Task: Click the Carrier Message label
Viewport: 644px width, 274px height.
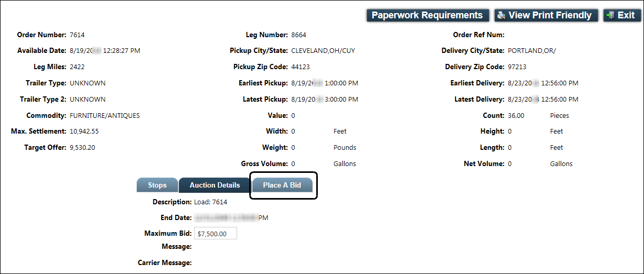Action: [164, 262]
